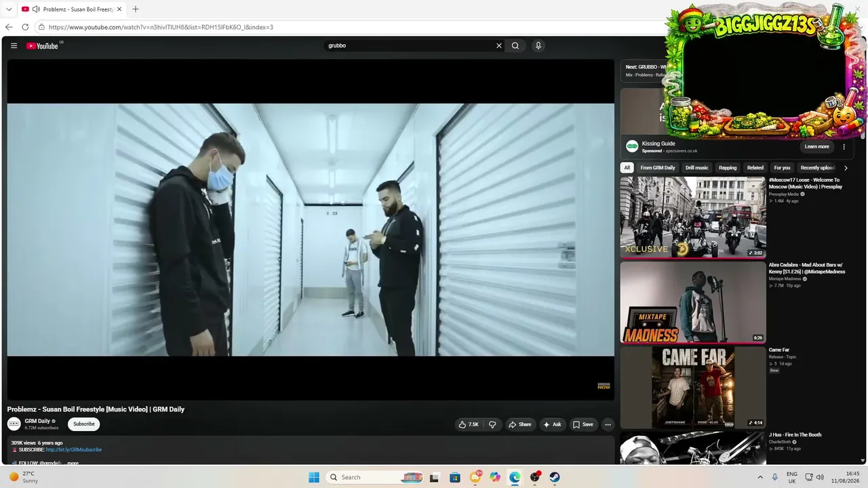Select the 'For you' filter chip
The width and height of the screenshot is (868, 488).
point(782,167)
